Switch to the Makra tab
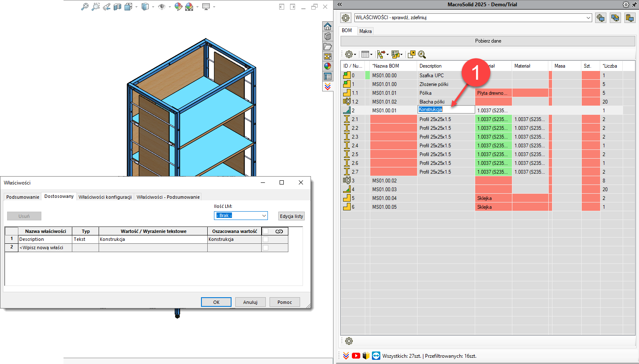639x364 pixels. [x=365, y=31]
